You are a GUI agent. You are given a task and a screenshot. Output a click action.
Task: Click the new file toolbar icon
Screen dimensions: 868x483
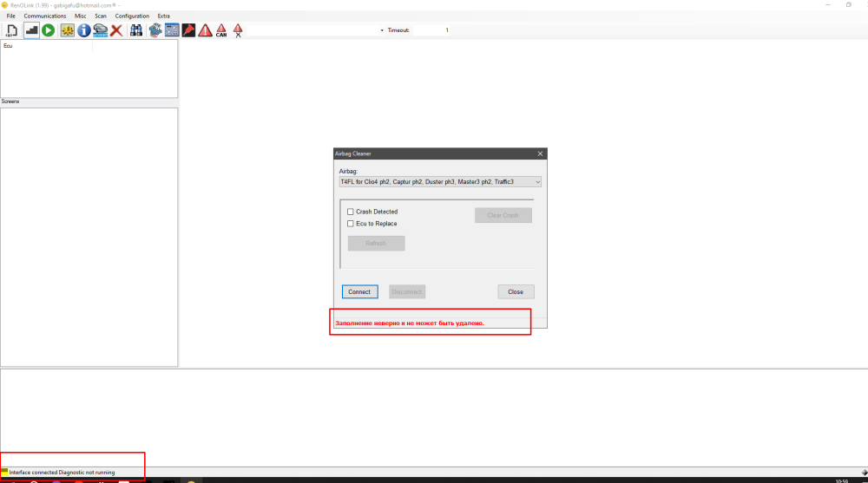[x=11, y=30]
